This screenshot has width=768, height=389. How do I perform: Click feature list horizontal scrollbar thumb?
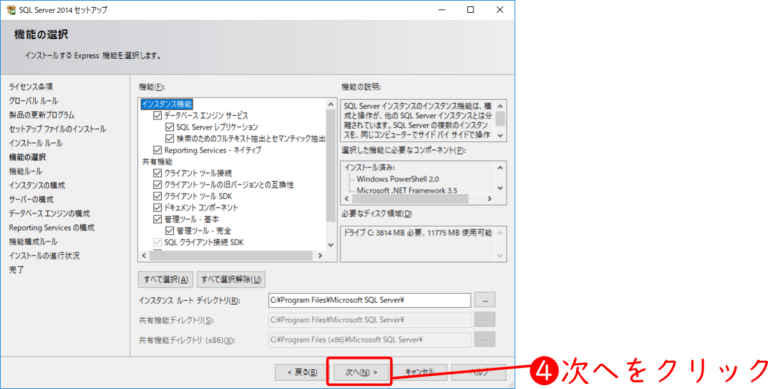(x=231, y=256)
